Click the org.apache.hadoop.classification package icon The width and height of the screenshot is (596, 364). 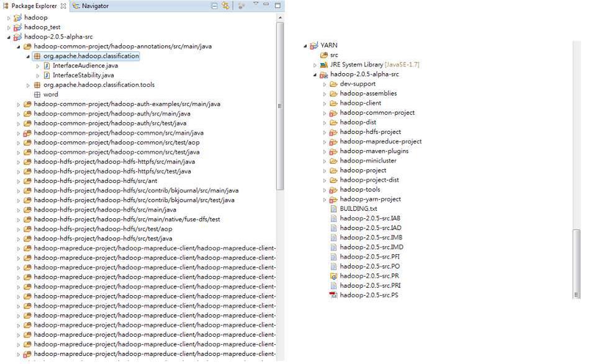[37, 56]
